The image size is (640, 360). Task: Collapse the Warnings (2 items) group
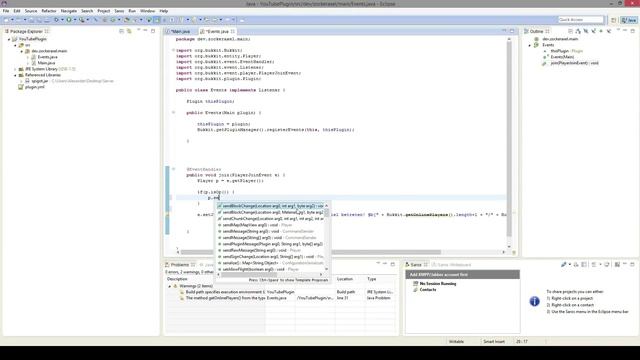[x=170, y=286]
